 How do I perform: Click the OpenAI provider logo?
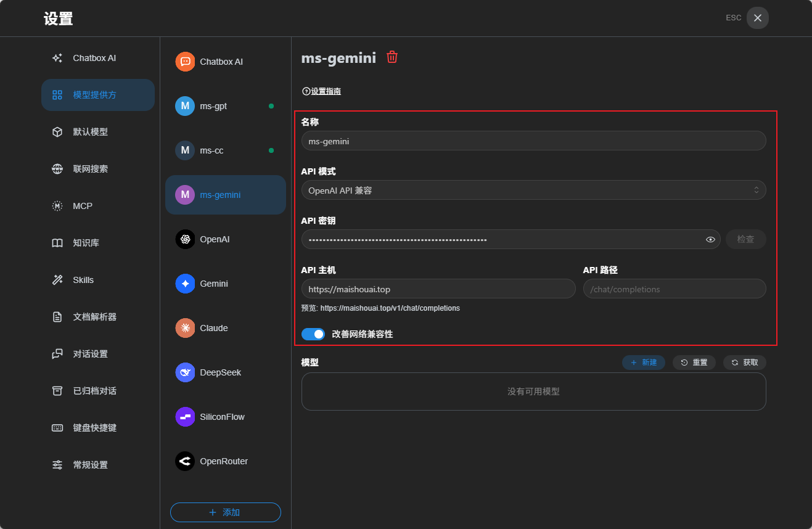tap(185, 239)
